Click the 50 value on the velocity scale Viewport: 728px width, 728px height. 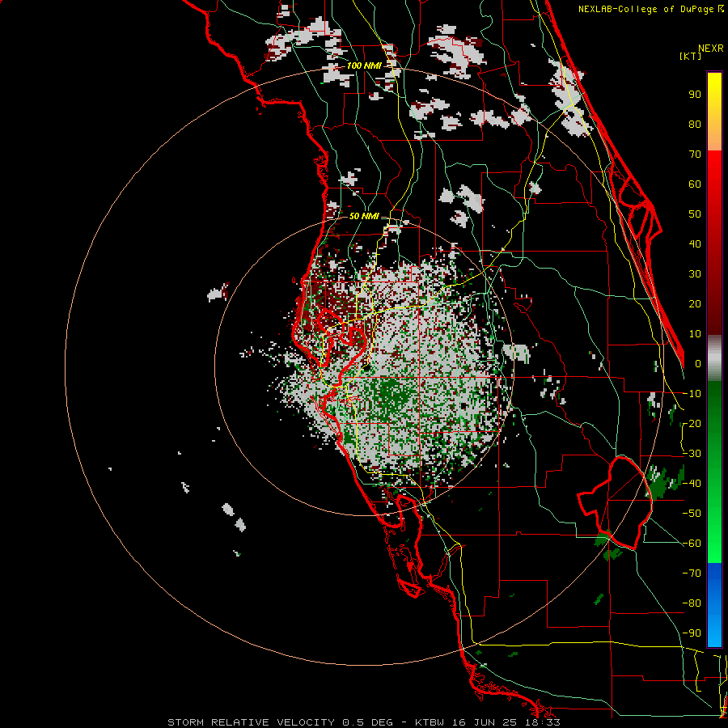pos(695,214)
